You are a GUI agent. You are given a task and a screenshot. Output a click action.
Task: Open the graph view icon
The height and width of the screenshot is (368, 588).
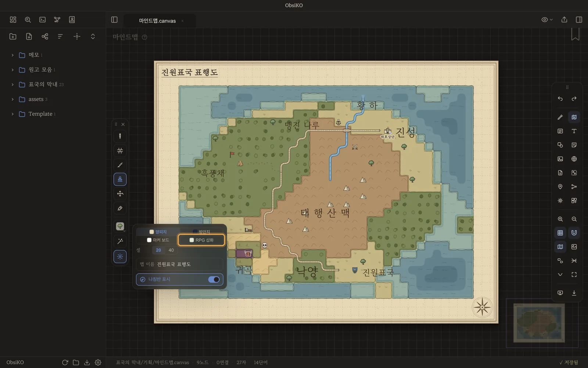pos(57,20)
